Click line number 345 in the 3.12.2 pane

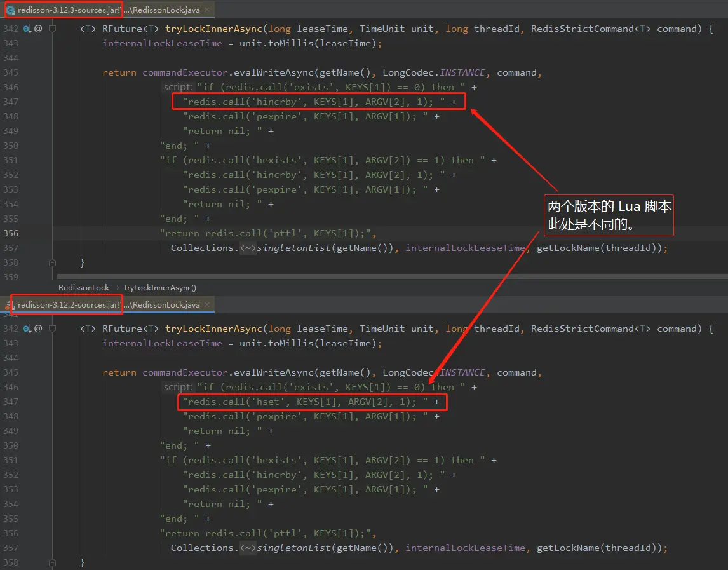click(x=11, y=372)
